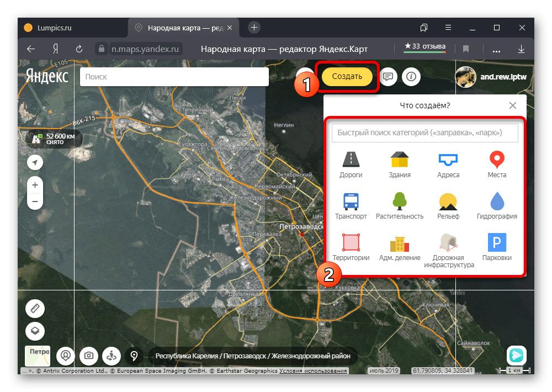This screenshot has width=552, height=392.
Task: Select the Растительность tree icon
Action: coord(399,202)
